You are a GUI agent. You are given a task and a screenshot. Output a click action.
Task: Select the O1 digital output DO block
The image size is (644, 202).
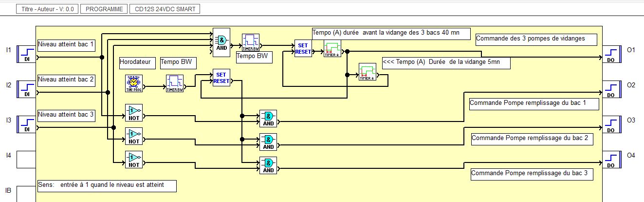612,54
